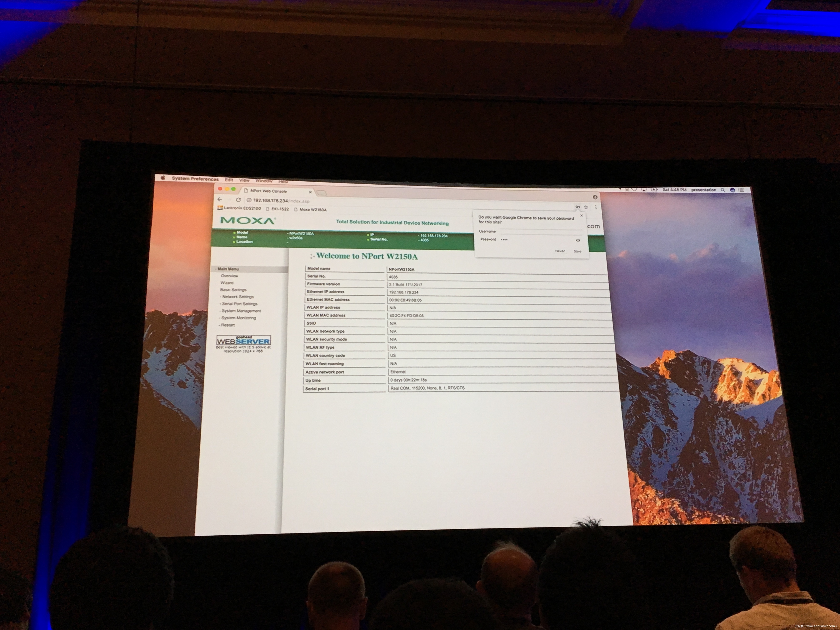
Task: Click Save in the password prompt
Action: pyautogui.click(x=577, y=251)
